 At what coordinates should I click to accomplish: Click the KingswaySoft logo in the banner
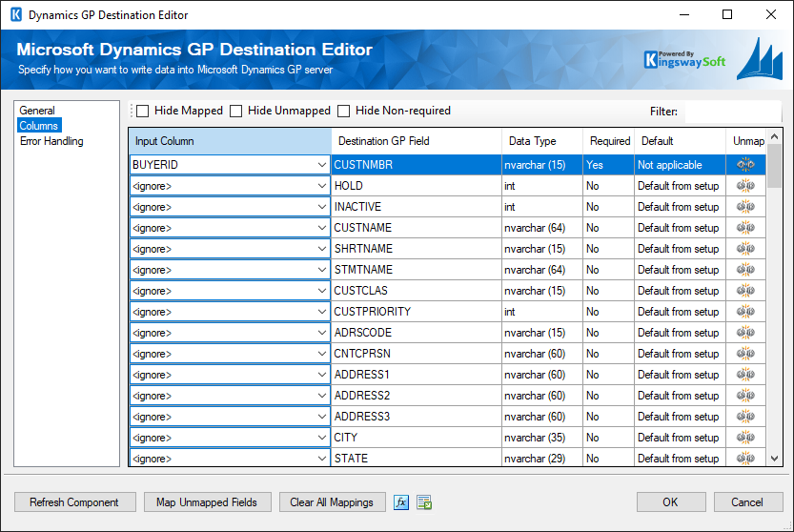(x=684, y=60)
